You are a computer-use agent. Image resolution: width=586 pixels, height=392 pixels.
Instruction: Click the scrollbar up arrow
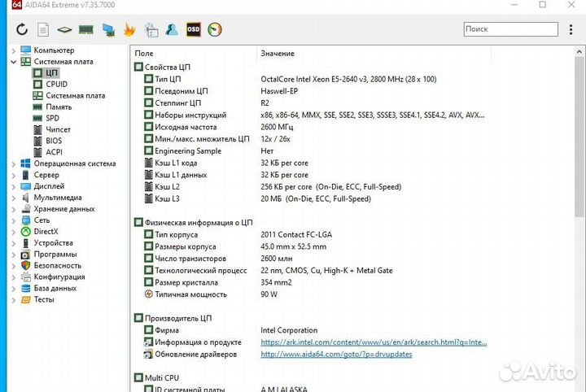(x=579, y=52)
